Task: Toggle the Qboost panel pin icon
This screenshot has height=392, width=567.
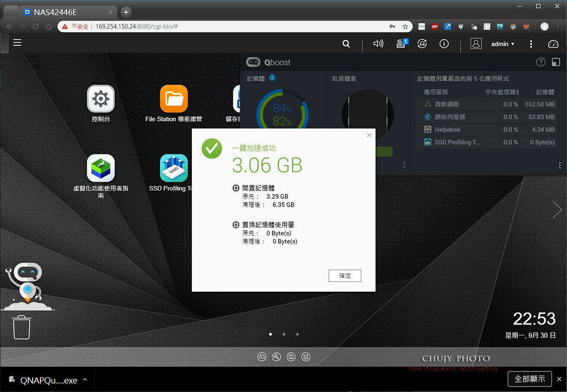Action: 556,62
